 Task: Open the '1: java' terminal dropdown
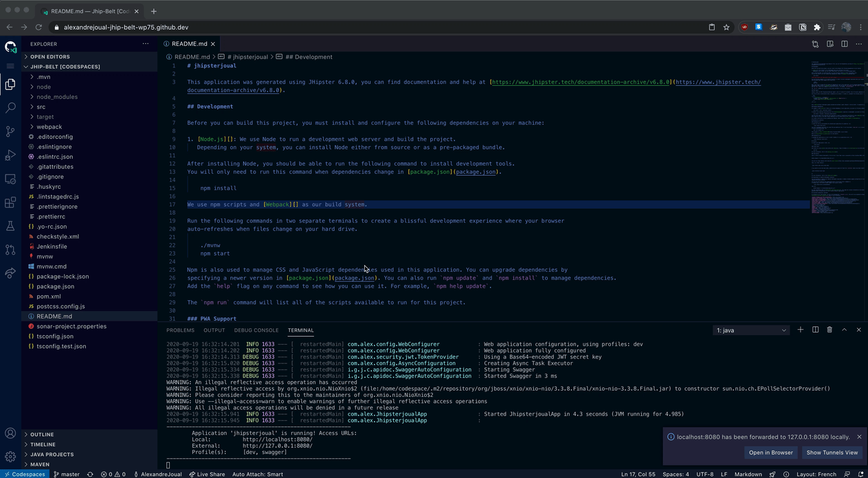tap(751, 330)
